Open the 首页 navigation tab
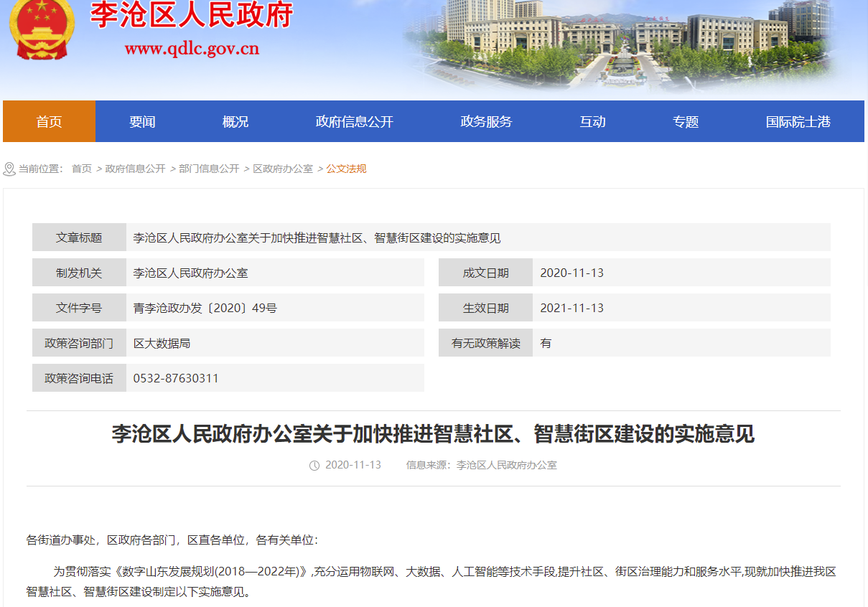868x607 pixels. [x=49, y=122]
